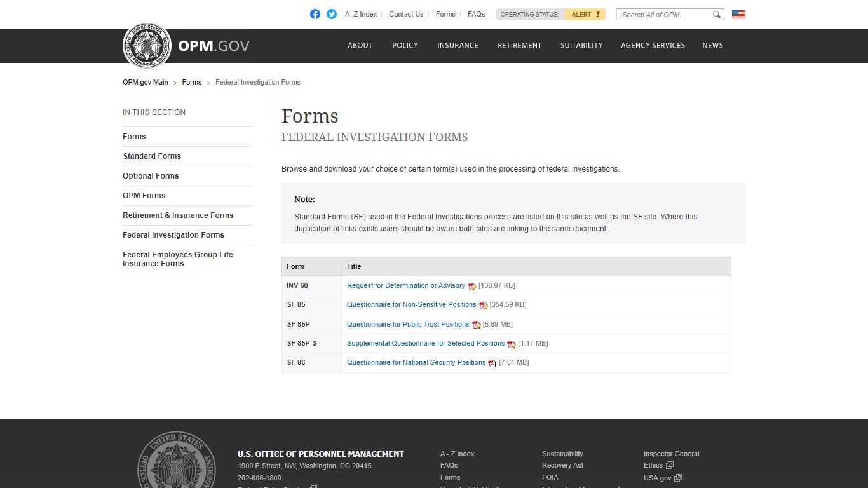The image size is (868, 488).
Task: Click the 202-606-1800 phone number
Action: [259, 478]
